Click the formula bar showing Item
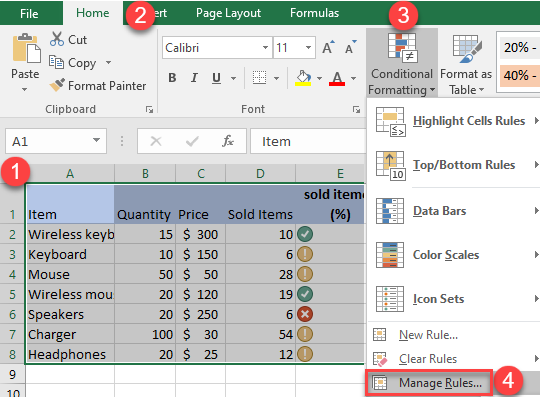 click(x=308, y=141)
